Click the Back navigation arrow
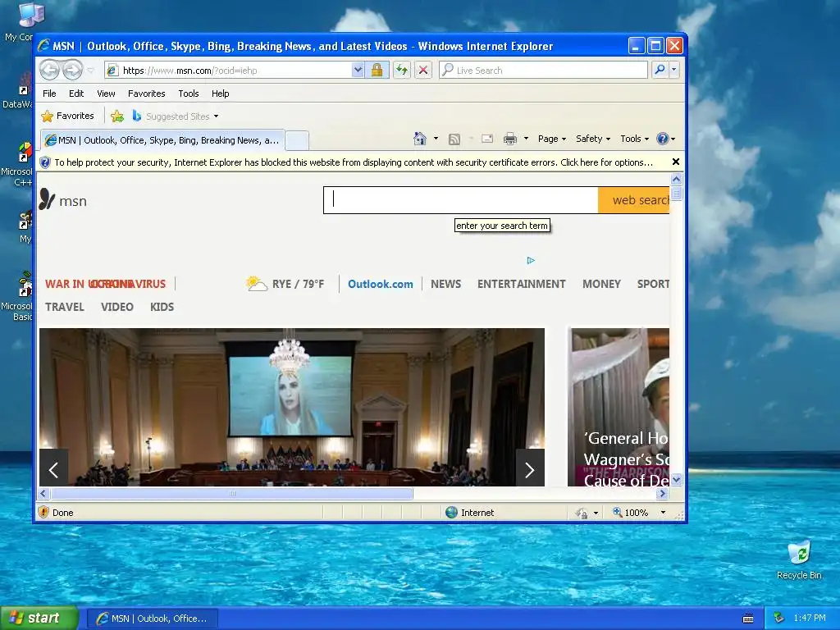 (50, 70)
